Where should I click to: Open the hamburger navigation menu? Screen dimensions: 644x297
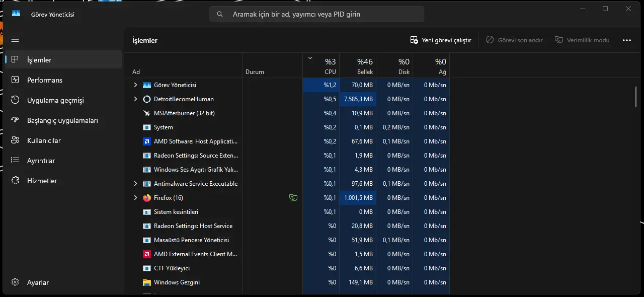(15, 39)
